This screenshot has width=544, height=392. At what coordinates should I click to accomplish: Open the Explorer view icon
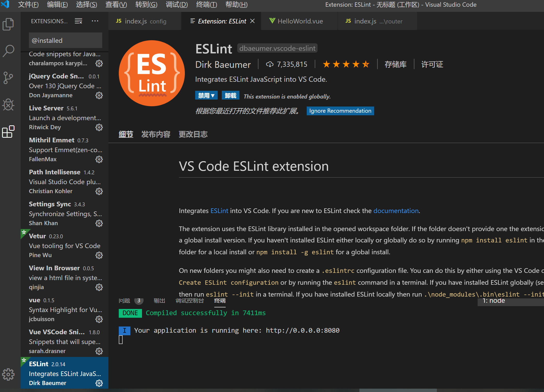(x=8, y=24)
